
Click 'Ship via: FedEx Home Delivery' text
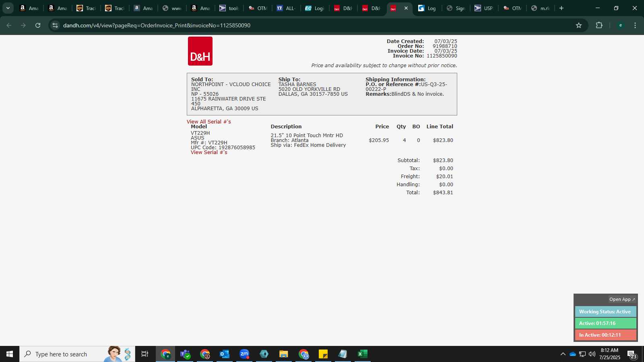click(x=308, y=145)
